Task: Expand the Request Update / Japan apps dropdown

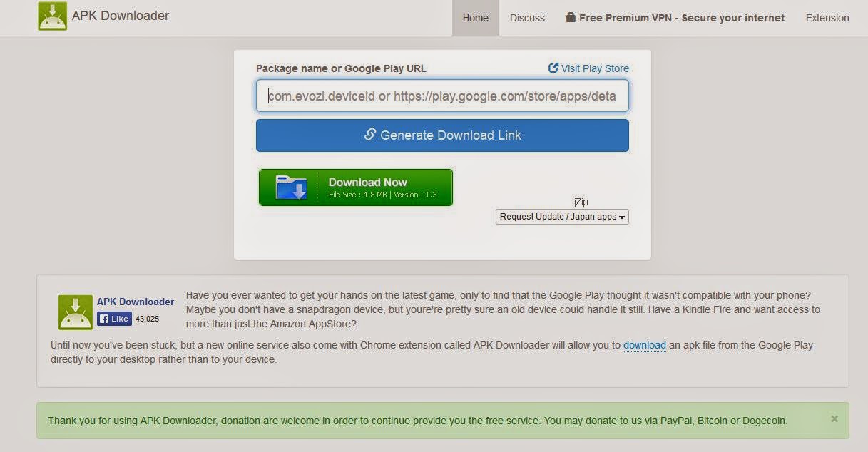Action: tap(562, 217)
